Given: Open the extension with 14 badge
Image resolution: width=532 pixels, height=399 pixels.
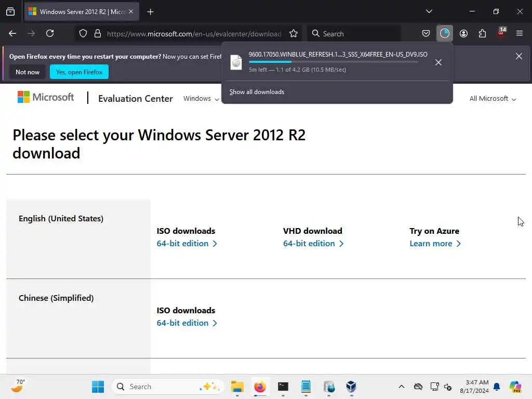Looking at the screenshot, I should click(501, 33).
